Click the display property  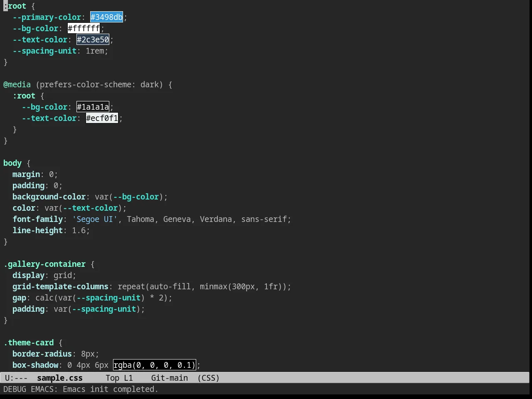pos(28,275)
